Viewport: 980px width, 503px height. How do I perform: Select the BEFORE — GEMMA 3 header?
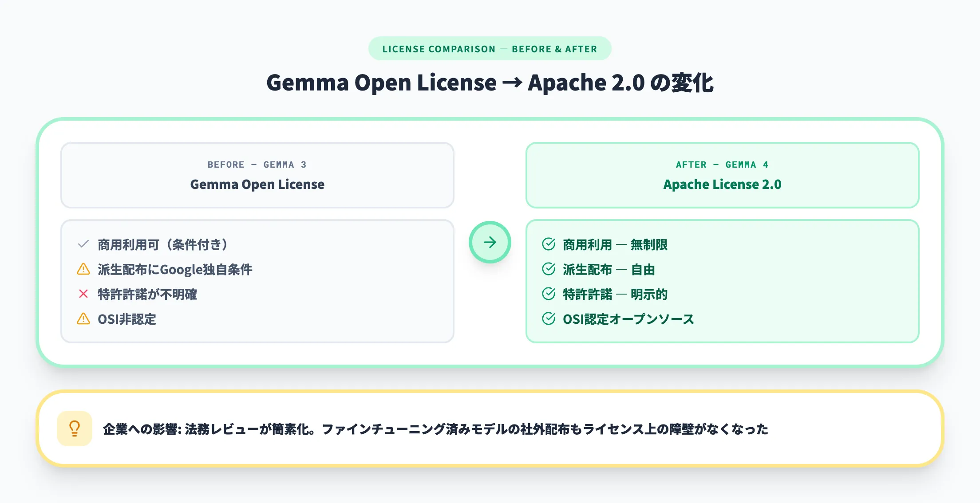point(257,165)
